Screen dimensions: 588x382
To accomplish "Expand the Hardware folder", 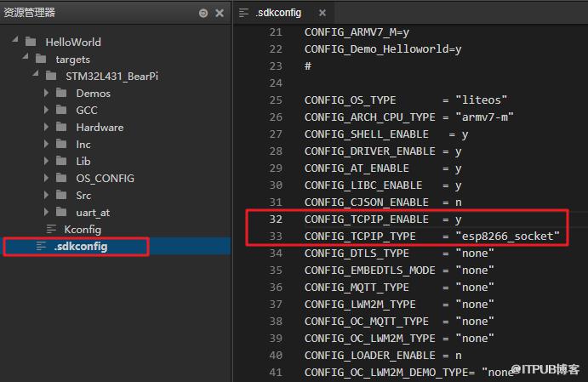I will [46, 127].
